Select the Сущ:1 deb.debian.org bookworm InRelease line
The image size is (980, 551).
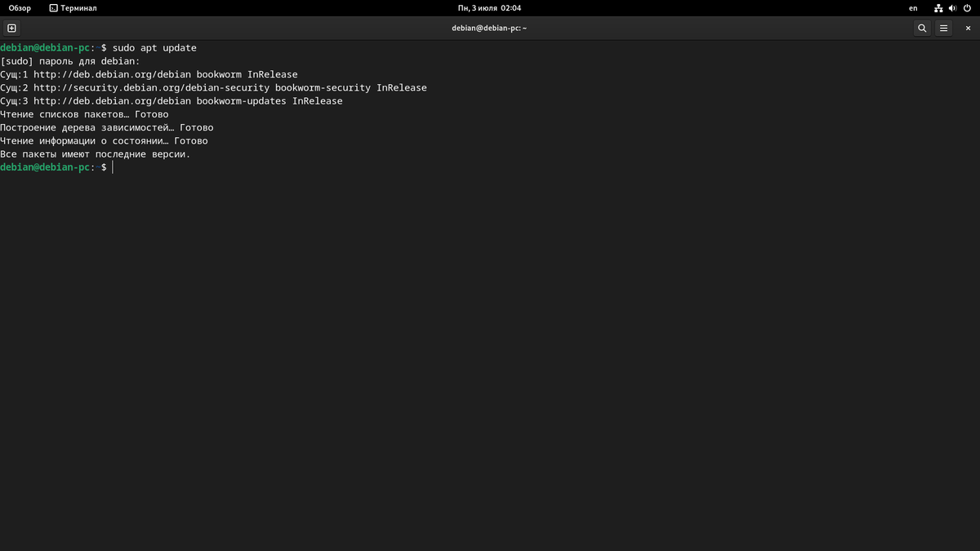pyautogui.click(x=149, y=74)
